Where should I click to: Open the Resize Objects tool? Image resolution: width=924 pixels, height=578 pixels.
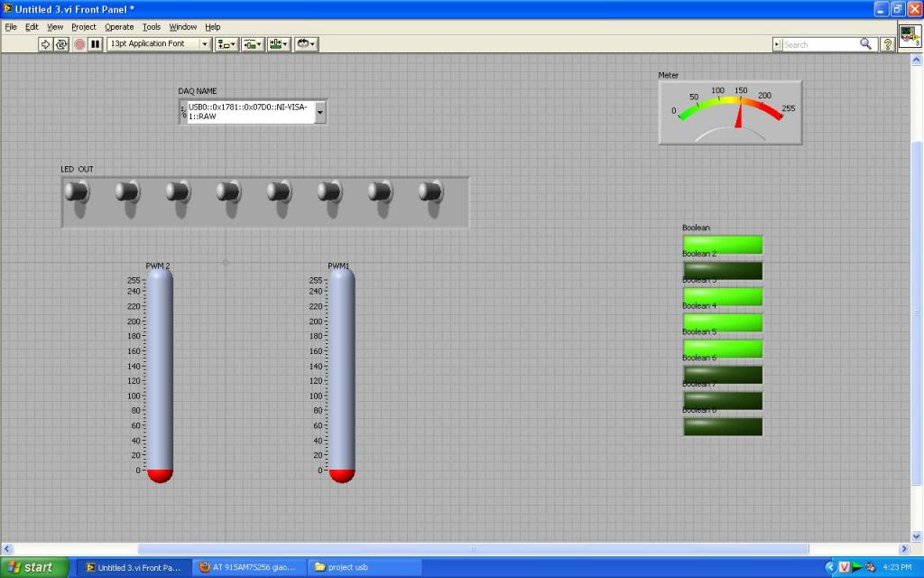[x=279, y=44]
